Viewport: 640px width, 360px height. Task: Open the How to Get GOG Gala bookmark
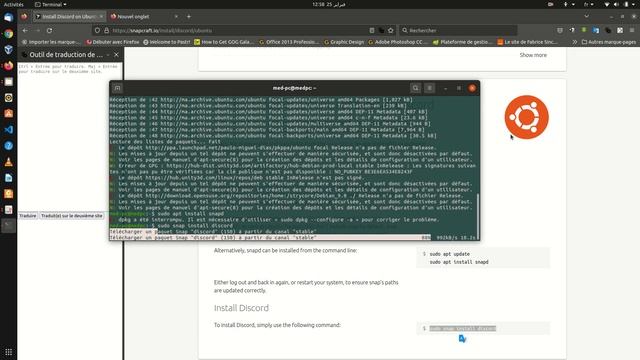224,42
